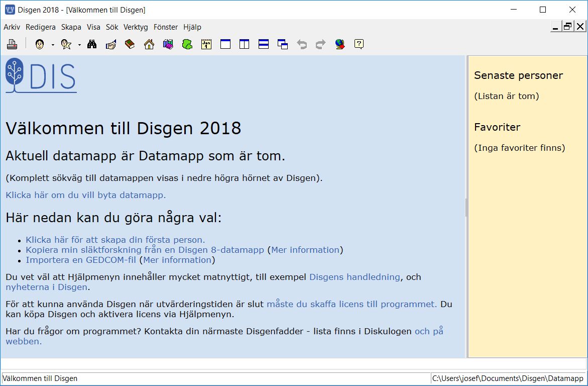The width and height of the screenshot is (588, 386).
Task: Click the datamapp path in the status bar
Action: [x=508, y=378]
